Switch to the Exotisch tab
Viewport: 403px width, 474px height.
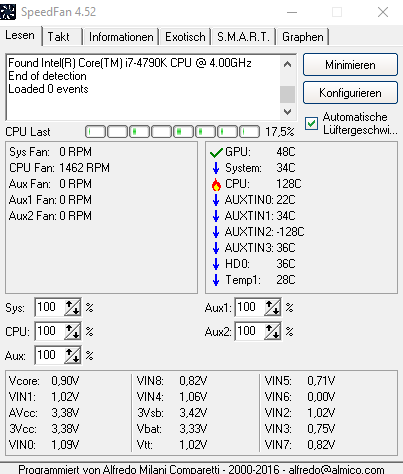point(185,37)
